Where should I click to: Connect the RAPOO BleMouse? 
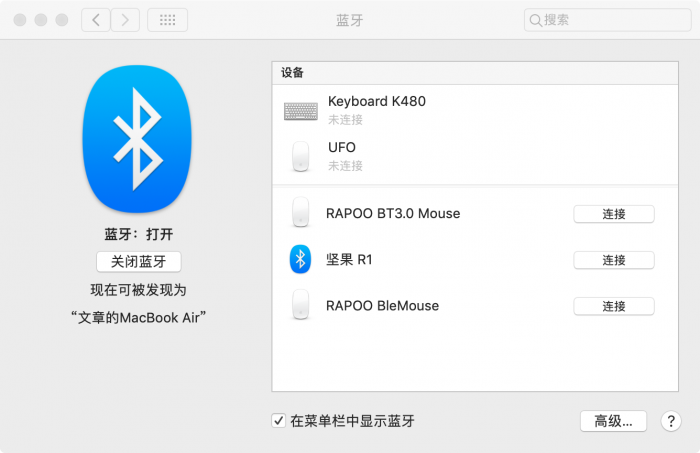click(x=613, y=306)
